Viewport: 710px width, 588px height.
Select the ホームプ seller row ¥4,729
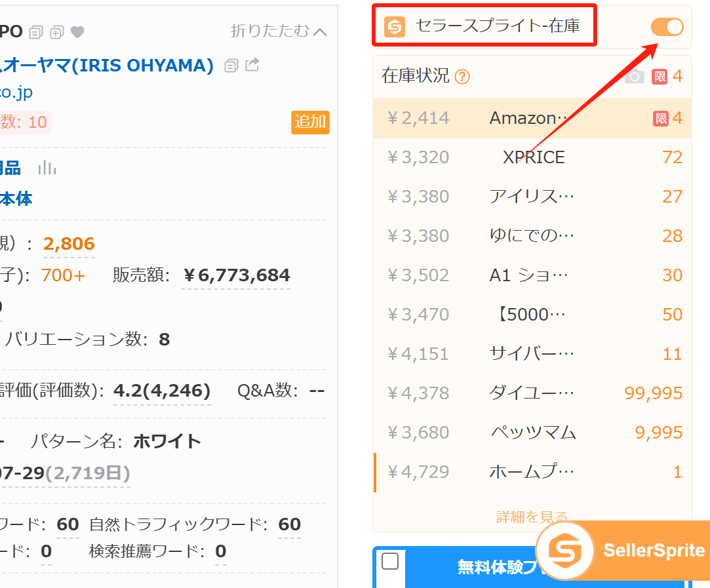(532, 472)
